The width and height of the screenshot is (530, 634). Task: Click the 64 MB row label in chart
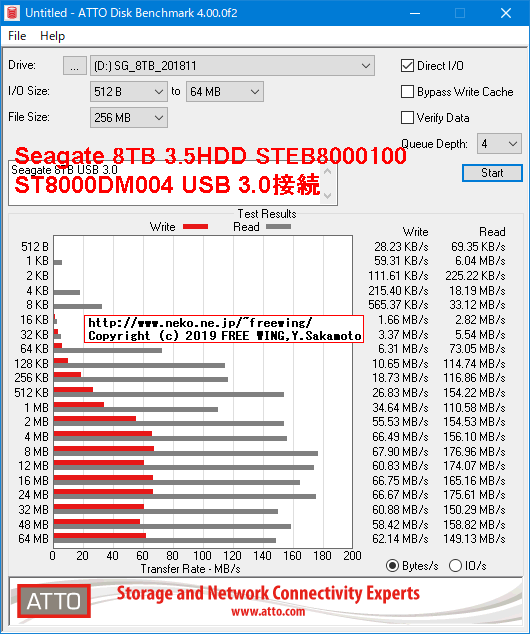[33, 539]
